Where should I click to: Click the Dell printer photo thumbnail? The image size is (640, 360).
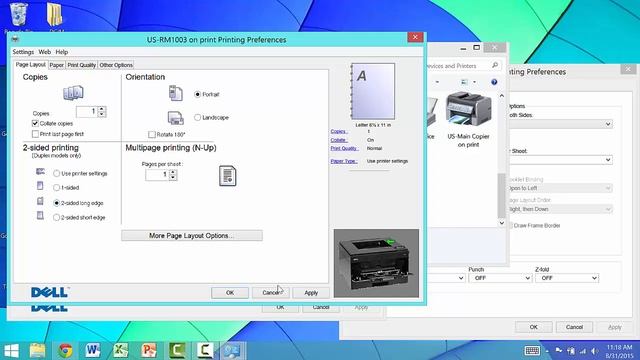tap(376, 263)
